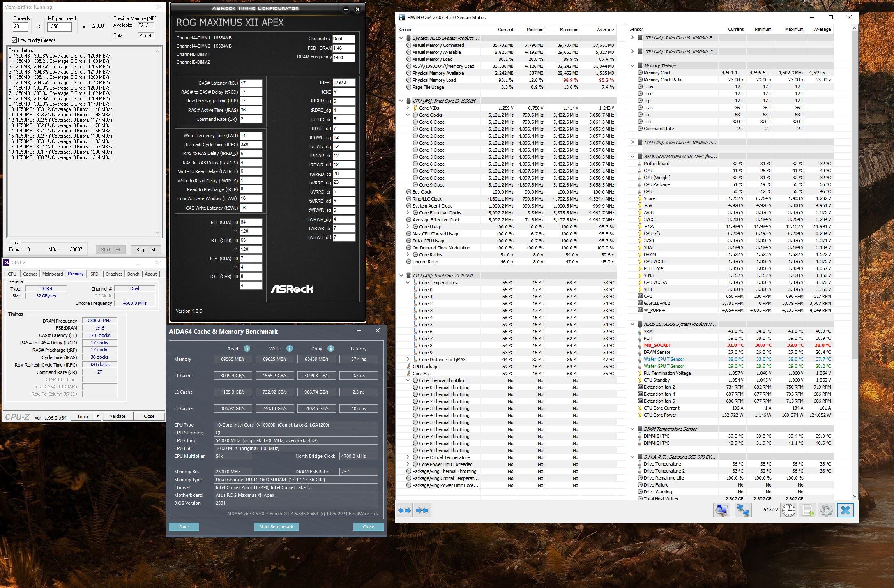Switch to CPU-Z Graphics tab
Image resolution: width=894 pixels, height=588 pixels.
114,274
